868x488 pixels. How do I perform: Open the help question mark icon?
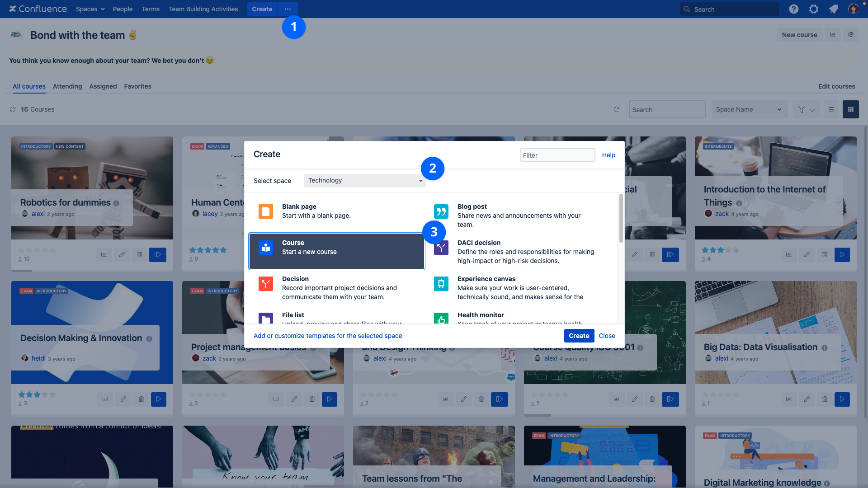(x=793, y=9)
